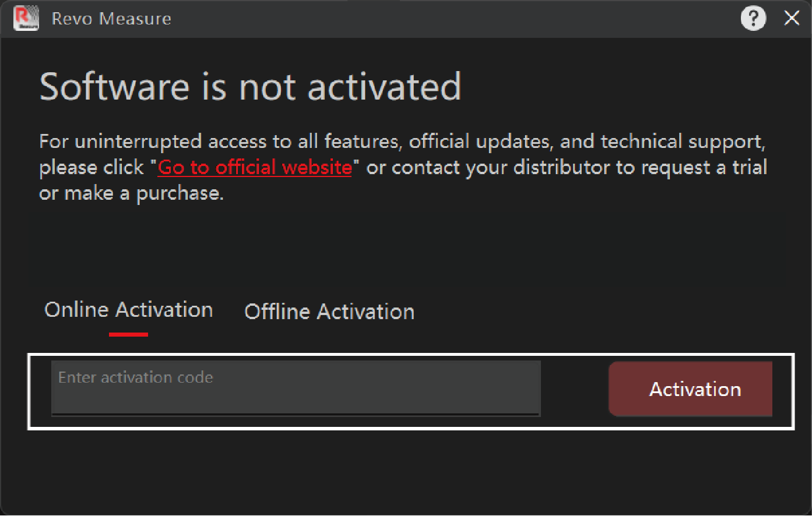Image resolution: width=812 pixels, height=516 pixels.
Task: Click the Revo Measure logo icon
Action: point(26,19)
